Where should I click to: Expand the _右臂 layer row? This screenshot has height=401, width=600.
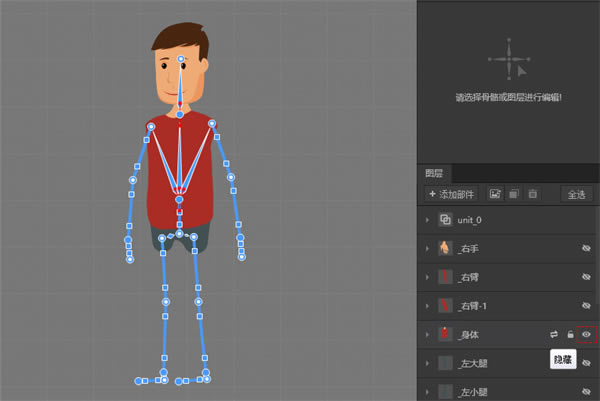[427, 277]
